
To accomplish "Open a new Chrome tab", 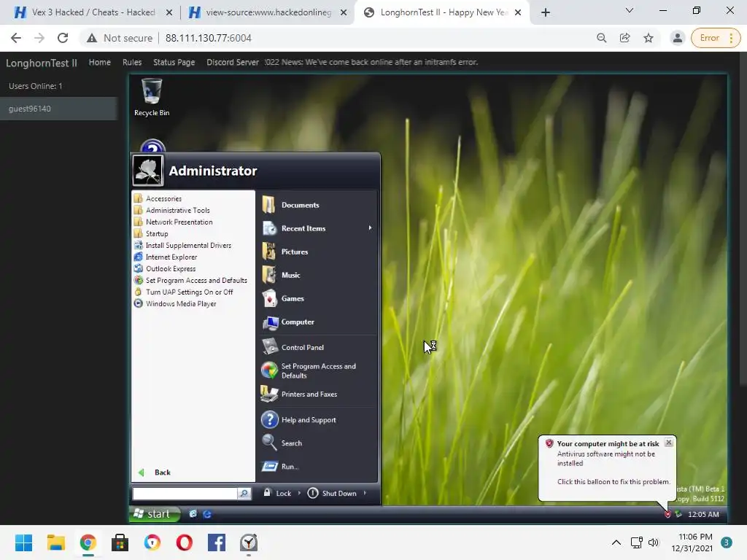I will (x=546, y=12).
